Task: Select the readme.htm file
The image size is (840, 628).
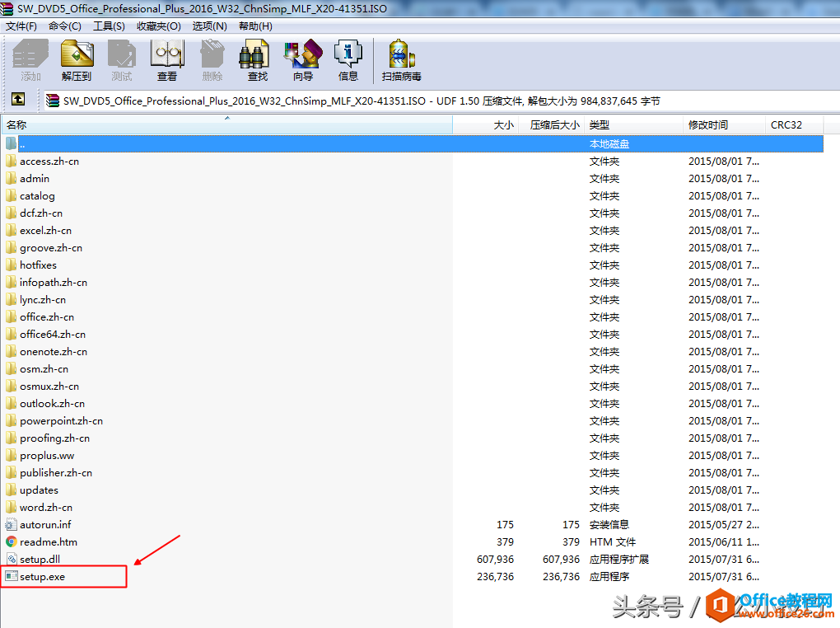Action: coord(46,541)
